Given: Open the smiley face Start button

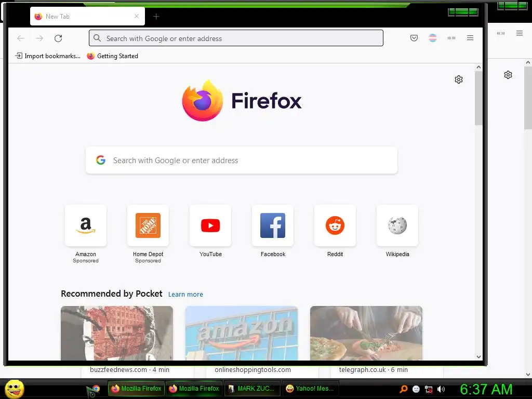Looking at the screenshot, I should coord(15,389).
